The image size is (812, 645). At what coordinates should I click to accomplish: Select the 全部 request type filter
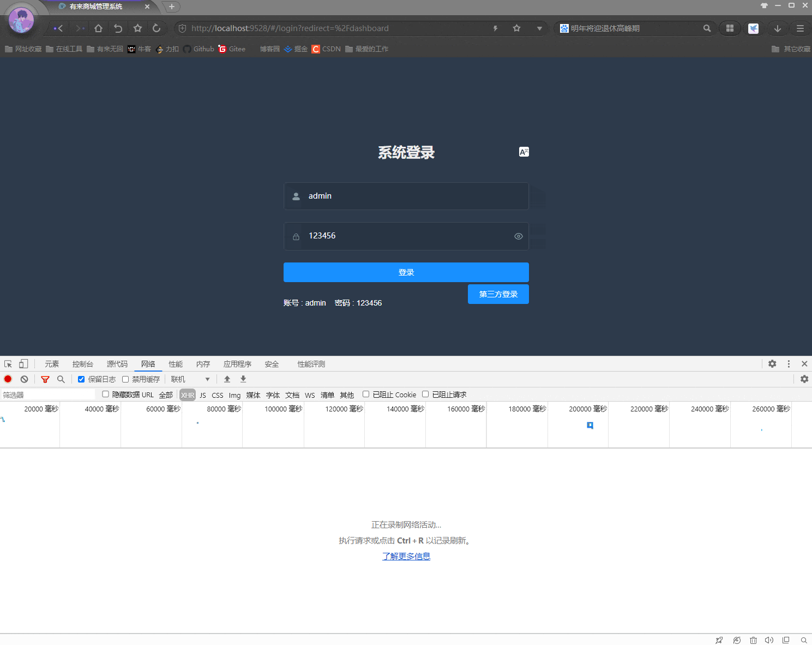tap(166, 395)
